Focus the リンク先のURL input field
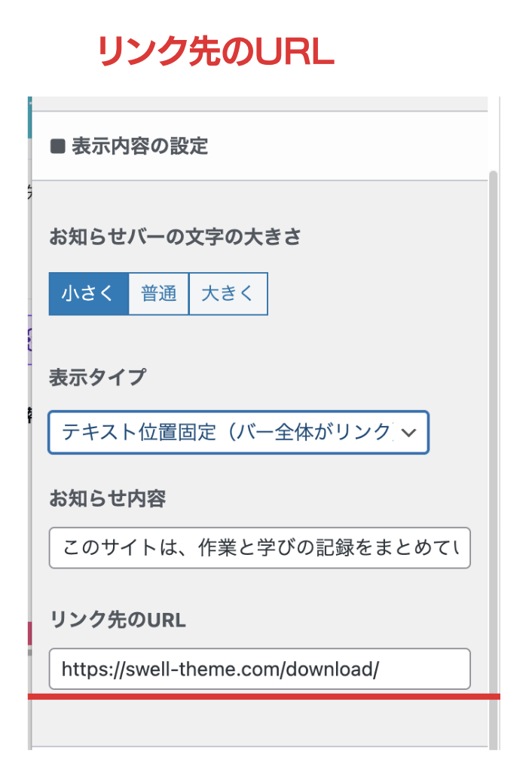The width and height of the screenshot is (532, 766). tap(259, 668)
